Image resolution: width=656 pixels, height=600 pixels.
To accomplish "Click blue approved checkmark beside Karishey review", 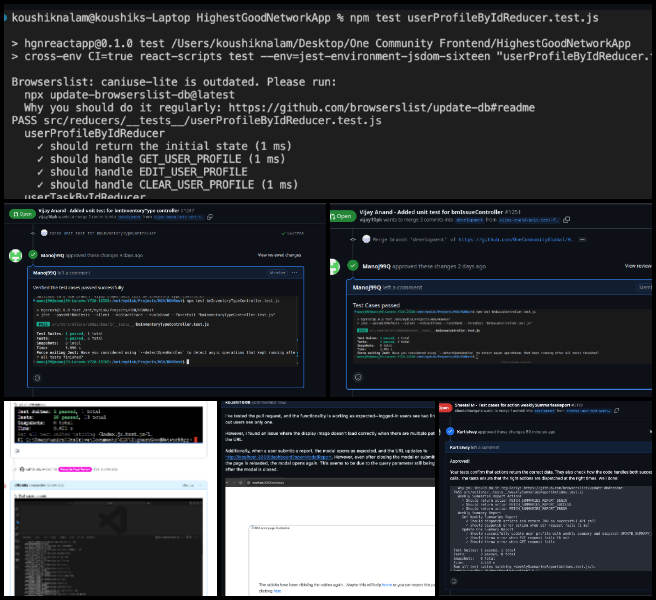I will point(450,431).
